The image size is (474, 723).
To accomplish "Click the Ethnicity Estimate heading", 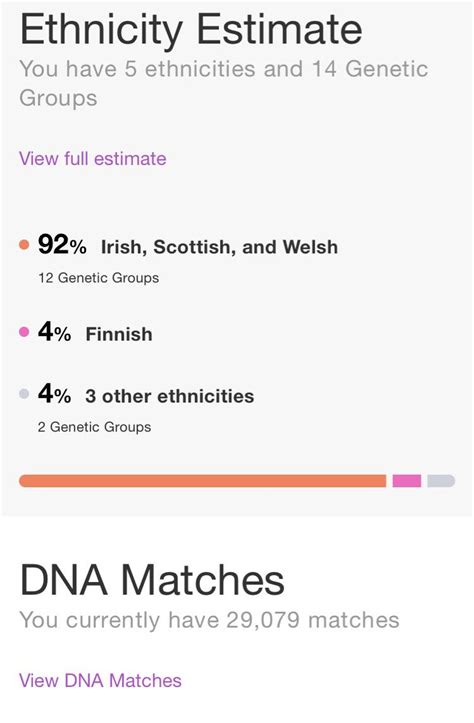I will tap(191, 29).
